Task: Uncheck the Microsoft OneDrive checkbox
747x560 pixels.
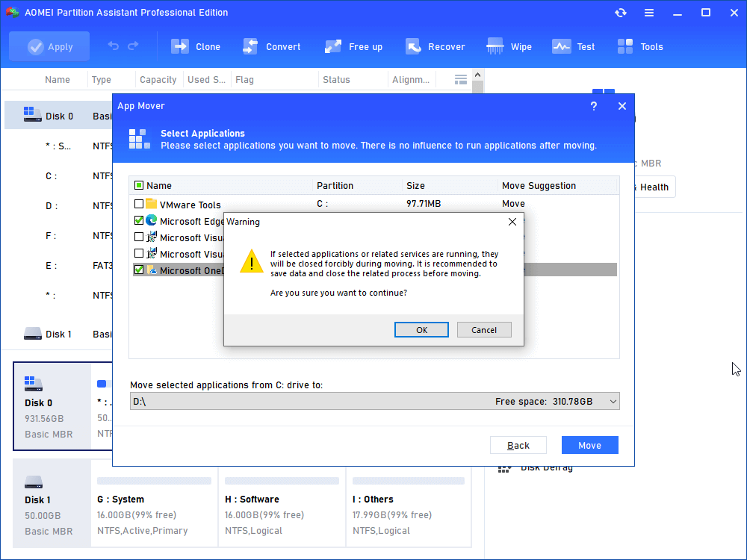Action: pyautogui.click(x=139, y=270)
